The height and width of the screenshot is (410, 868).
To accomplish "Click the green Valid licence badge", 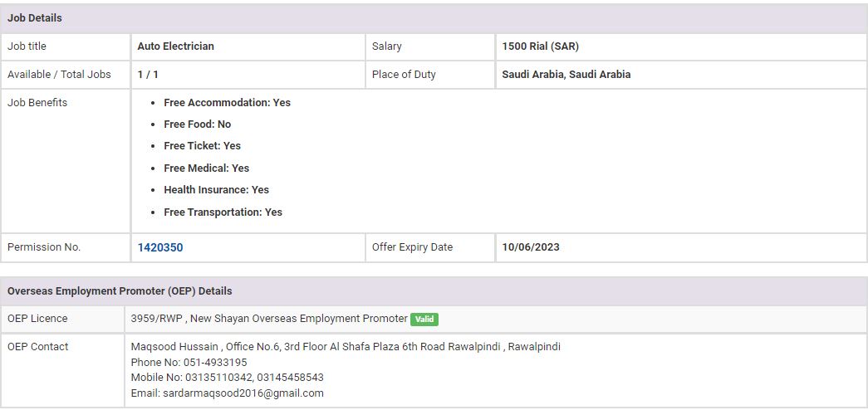I will click(x=424, y=319).
